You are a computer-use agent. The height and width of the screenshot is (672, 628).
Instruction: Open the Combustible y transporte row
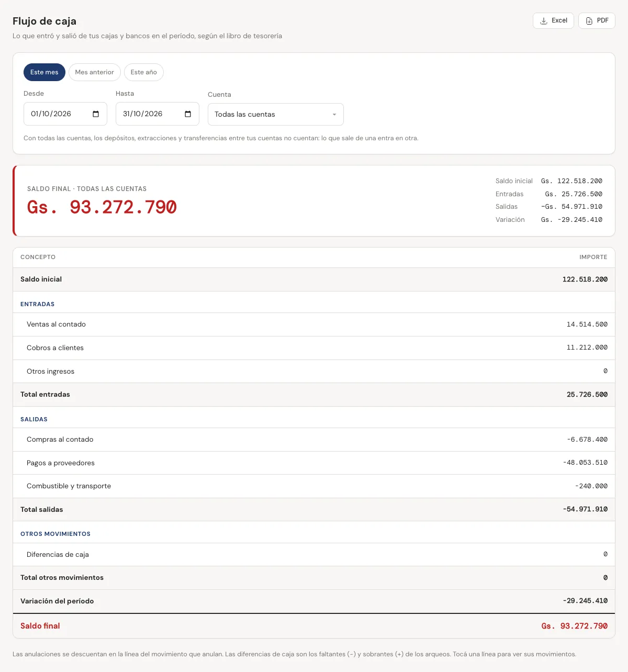314,486
